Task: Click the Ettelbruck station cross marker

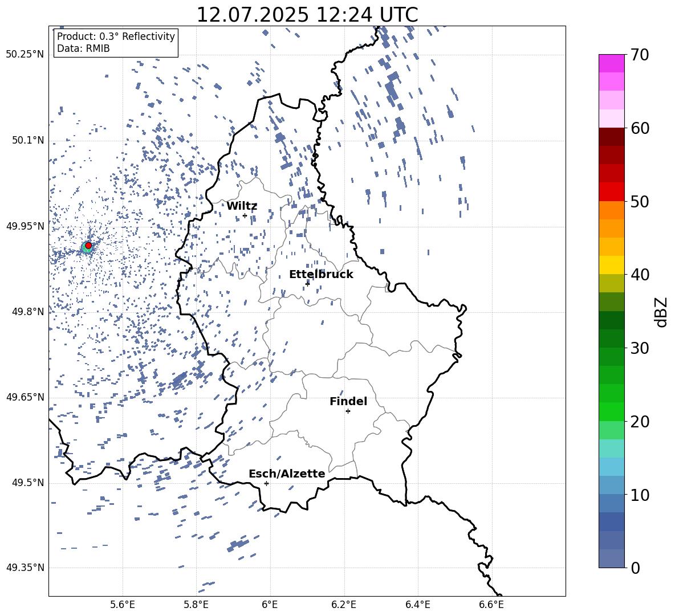Action: click(x=307, y=283)
